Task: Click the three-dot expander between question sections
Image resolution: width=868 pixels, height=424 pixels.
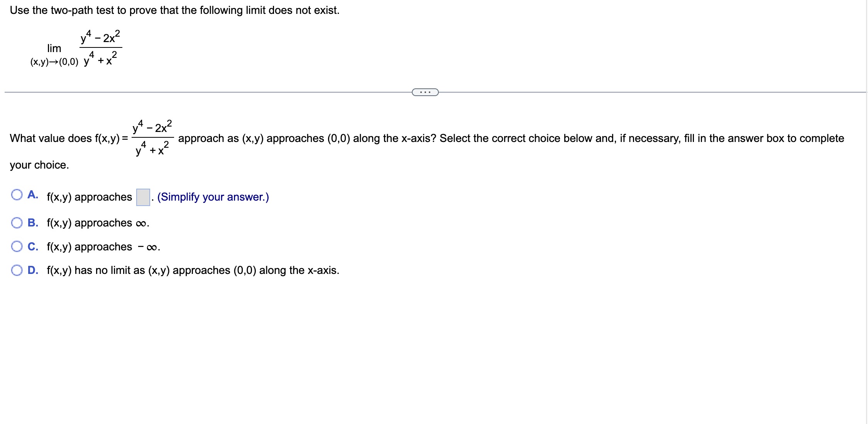Action: (425, 92)
